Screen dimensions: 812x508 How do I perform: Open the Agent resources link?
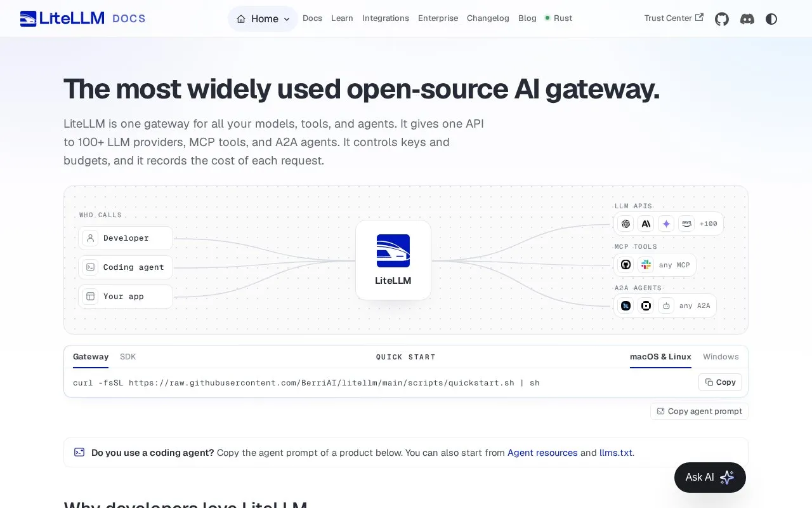click(542, 453)
